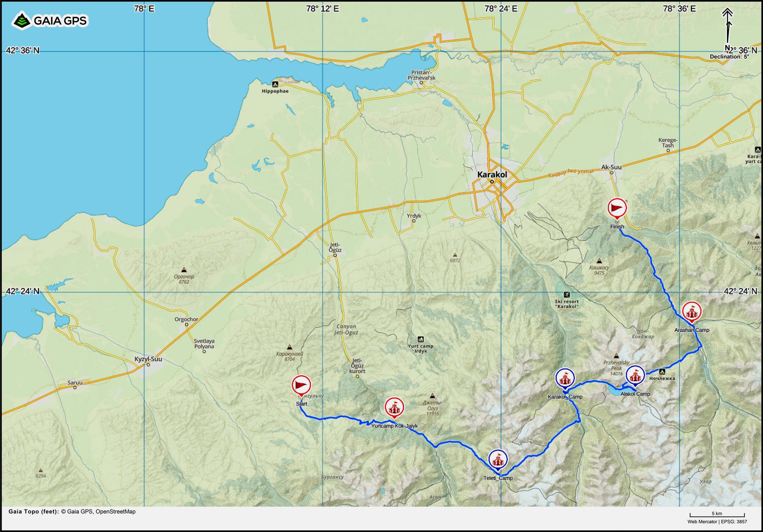Viewport: 763px width, 532px height.
Task: Click the Ski resort Karakol icon
Action: 567,295
